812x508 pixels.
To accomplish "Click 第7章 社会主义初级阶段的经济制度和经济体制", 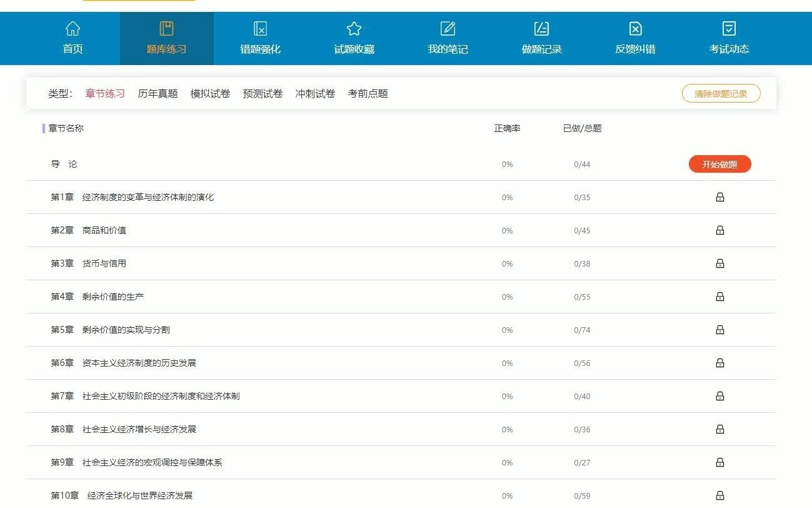I will pyautogui.click(x=145, y=396).
